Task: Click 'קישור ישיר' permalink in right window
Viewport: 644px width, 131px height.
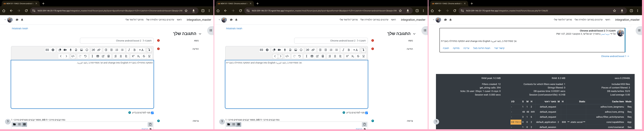Action: click(x=499, y=48)
